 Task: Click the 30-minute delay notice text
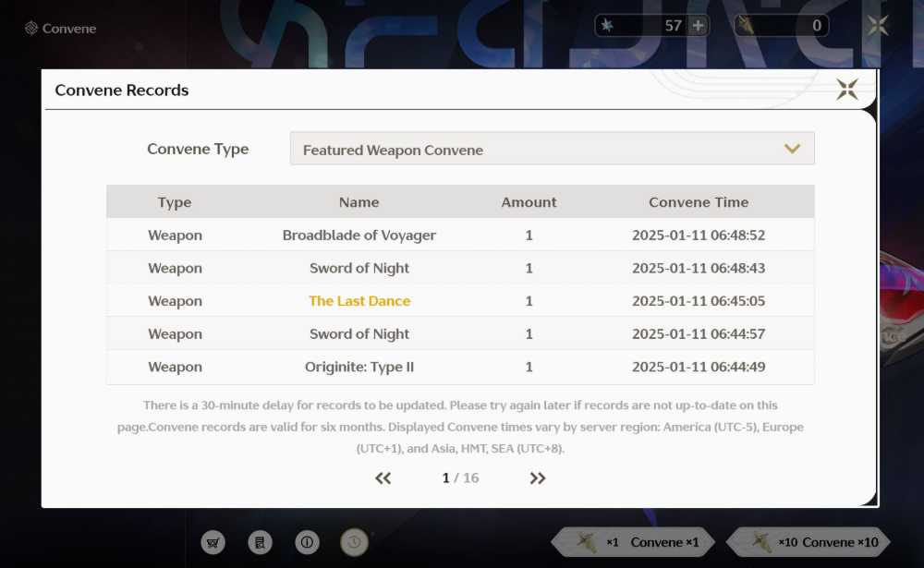460,427
